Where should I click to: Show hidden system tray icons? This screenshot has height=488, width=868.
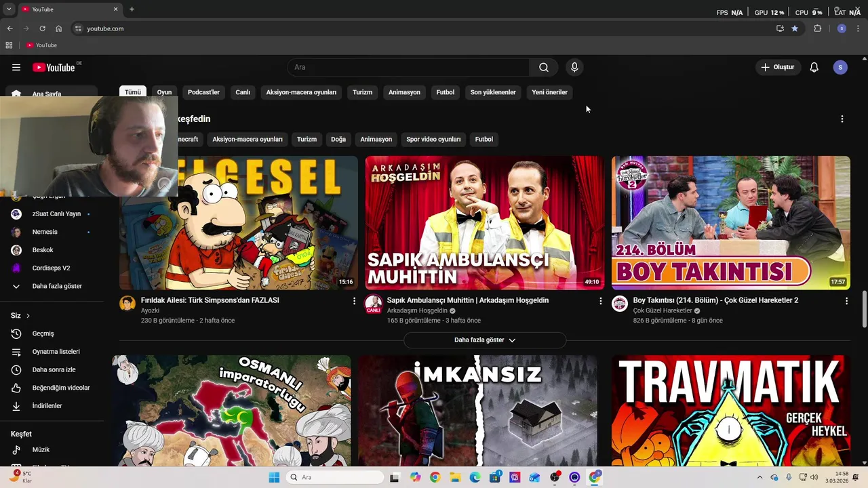tap(759, 477)
